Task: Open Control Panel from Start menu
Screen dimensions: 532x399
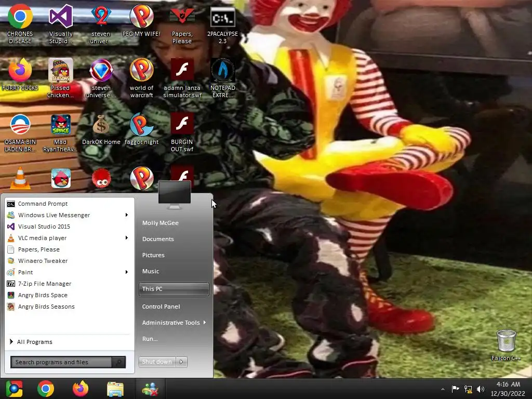Action: [161, 307]
